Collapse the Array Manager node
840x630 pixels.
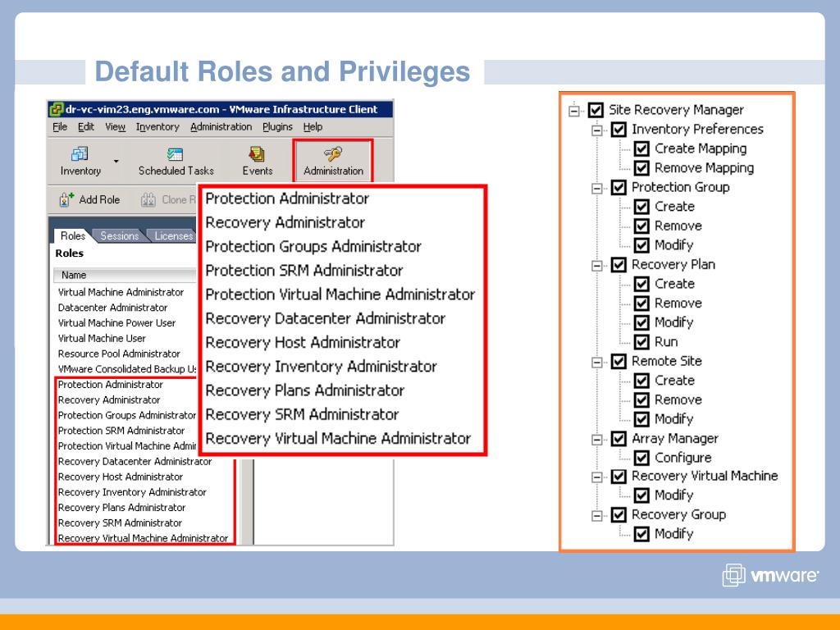[597, 440]
